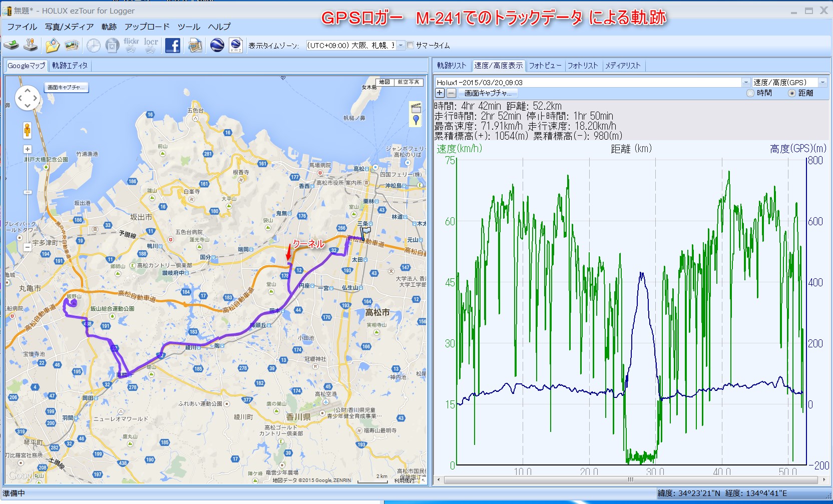
Task: Click the locr upload icon
Action: (151, 45)
